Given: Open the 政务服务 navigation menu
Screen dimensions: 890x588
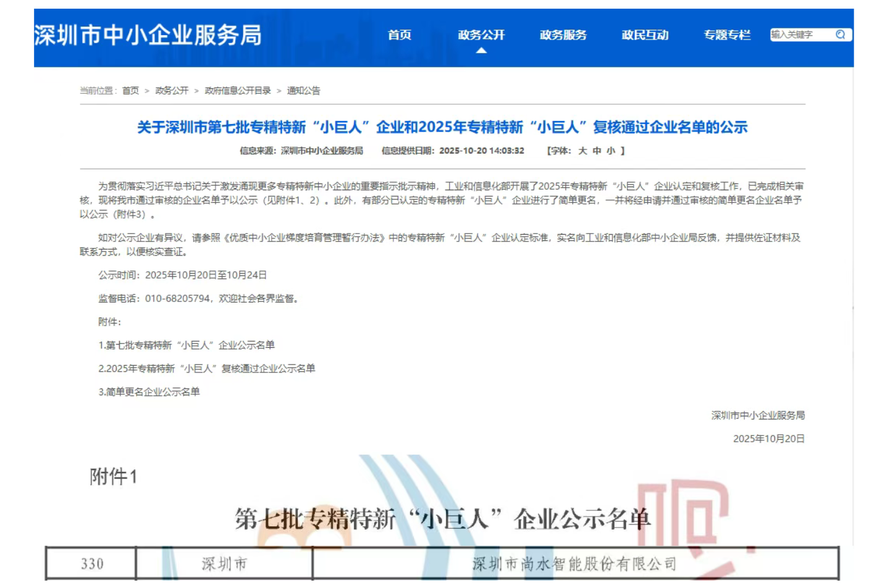Looking at the screenshot, I should pos(563,35).
